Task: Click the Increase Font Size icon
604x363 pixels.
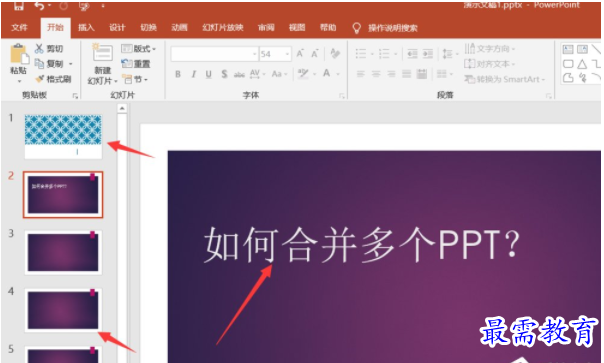Action: pyautogui.click(x=300, y=54)
